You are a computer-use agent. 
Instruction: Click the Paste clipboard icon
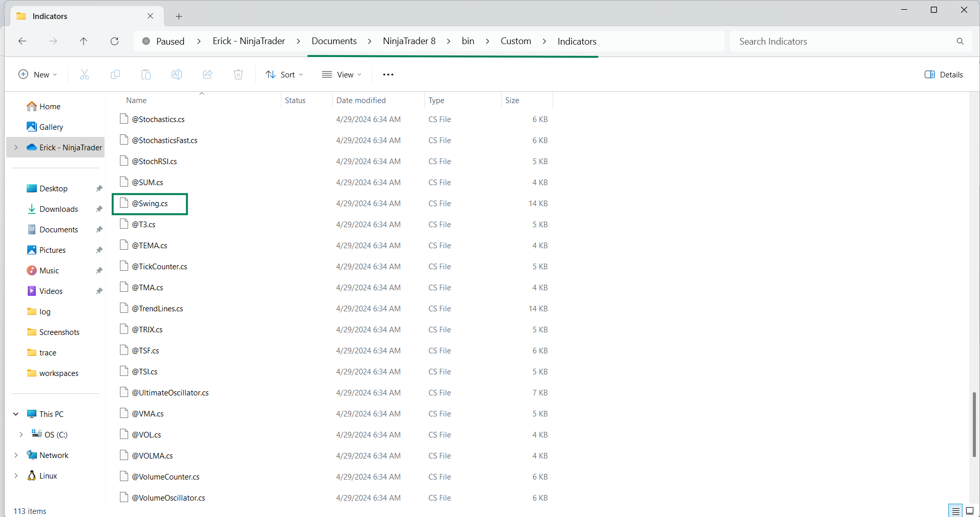(x=146, y=74)
